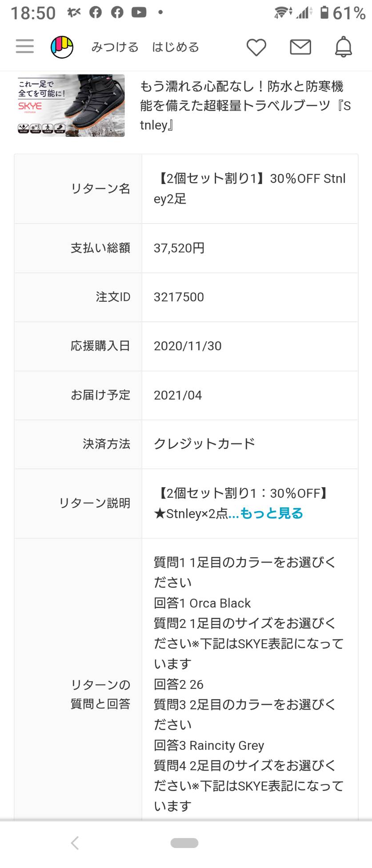
Task: Tap the first Facebook notification icon
Action: [96, 13]
